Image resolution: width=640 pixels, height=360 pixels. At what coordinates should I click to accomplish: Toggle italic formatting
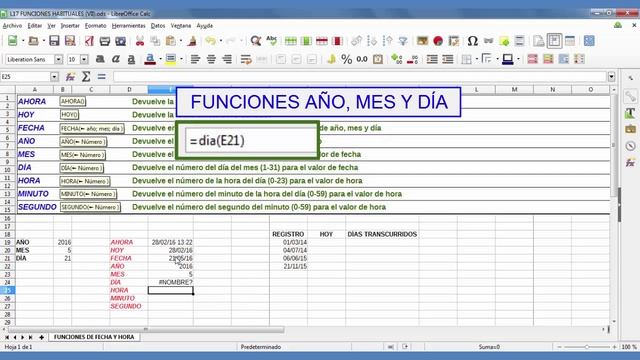116,60
